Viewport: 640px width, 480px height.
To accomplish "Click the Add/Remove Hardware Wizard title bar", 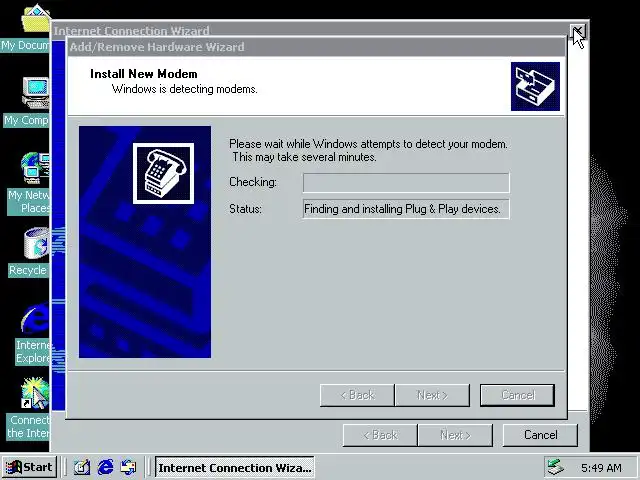I will pyautogui.click(x=317, y=47).
